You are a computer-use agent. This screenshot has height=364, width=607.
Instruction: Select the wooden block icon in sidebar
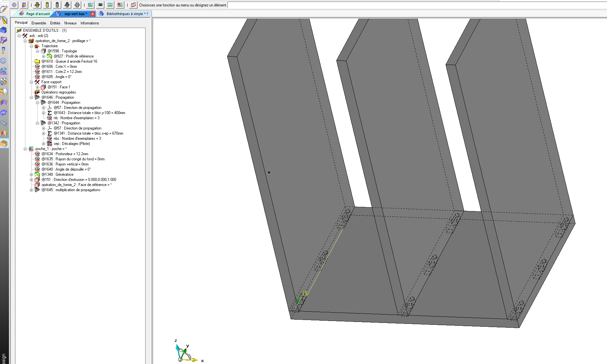click(x=4, y=143)
